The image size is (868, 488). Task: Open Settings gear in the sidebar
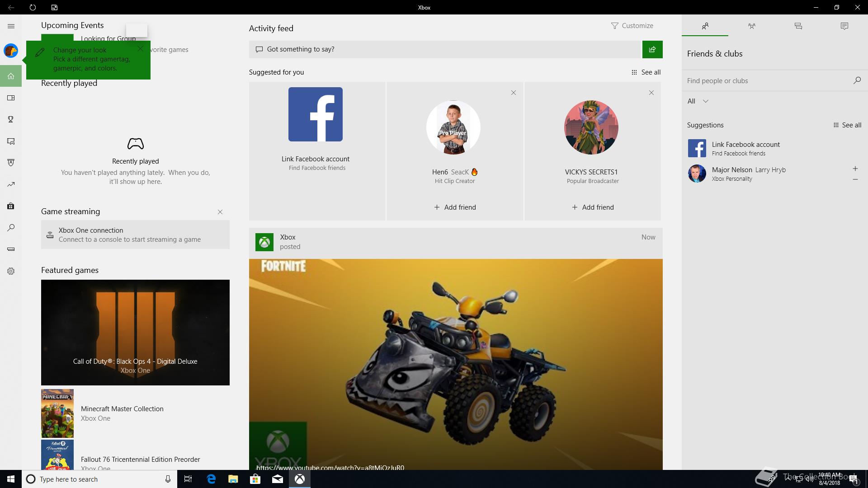[x=11, y=271]
